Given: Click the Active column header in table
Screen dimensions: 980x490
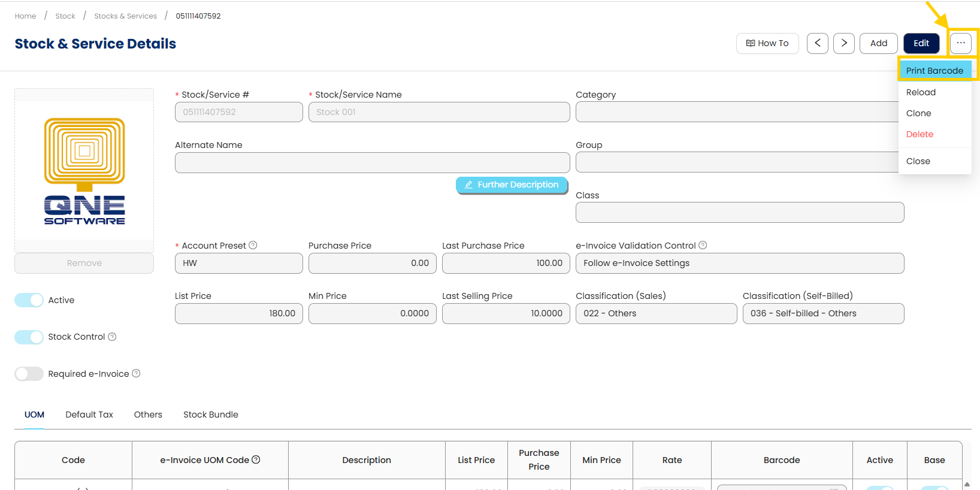Looking at the screenshot, I should 880,460.
